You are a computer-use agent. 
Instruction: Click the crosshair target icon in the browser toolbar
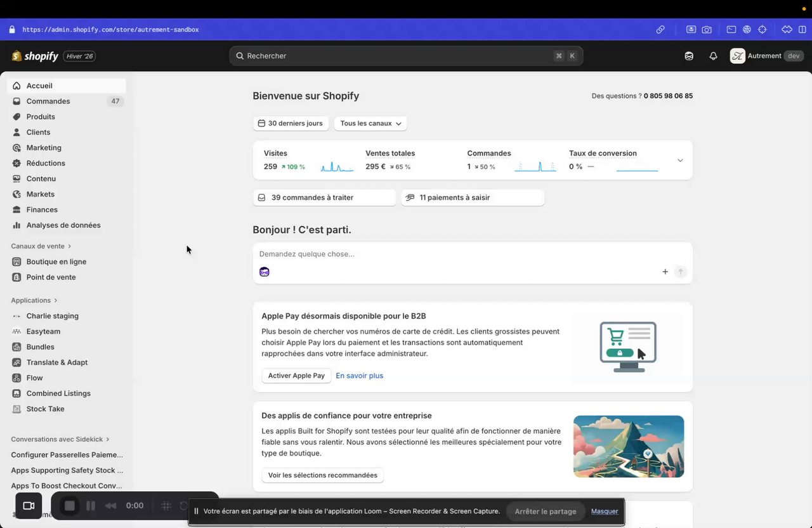coord(763,29)
